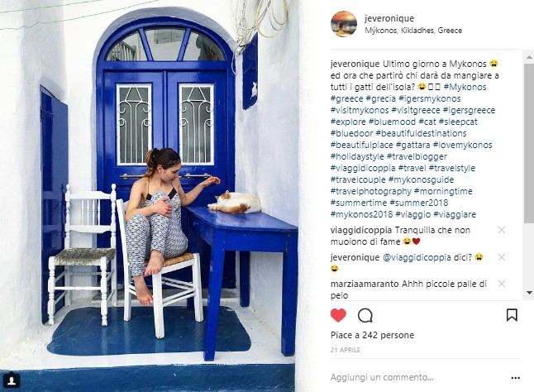Viewport: 534px width, 392px height.
Task: Click the comment speech bubble icon
Action: [x=365, y=315]
